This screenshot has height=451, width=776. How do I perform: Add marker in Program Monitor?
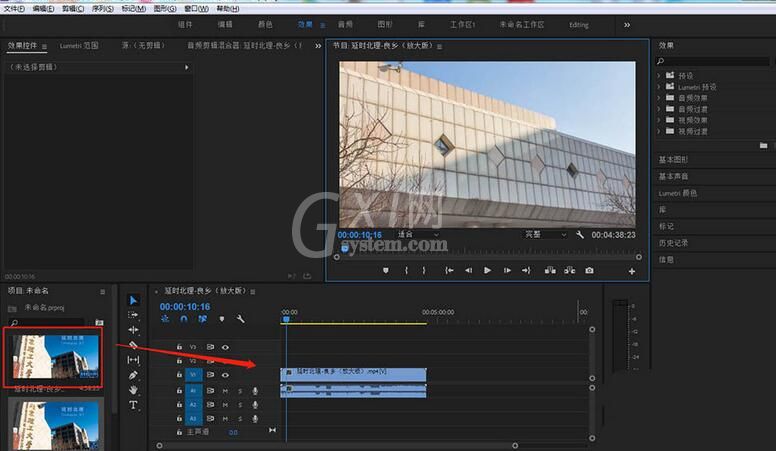click(386, 270)
